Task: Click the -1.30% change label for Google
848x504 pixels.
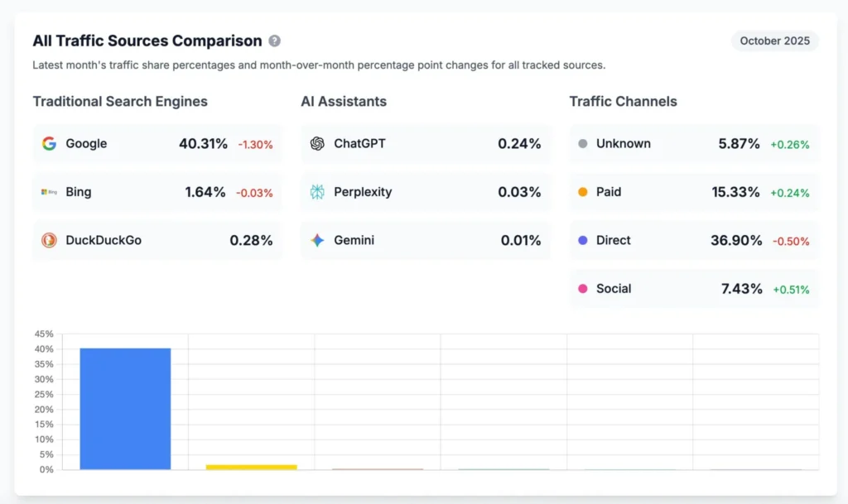Action: 255,144
